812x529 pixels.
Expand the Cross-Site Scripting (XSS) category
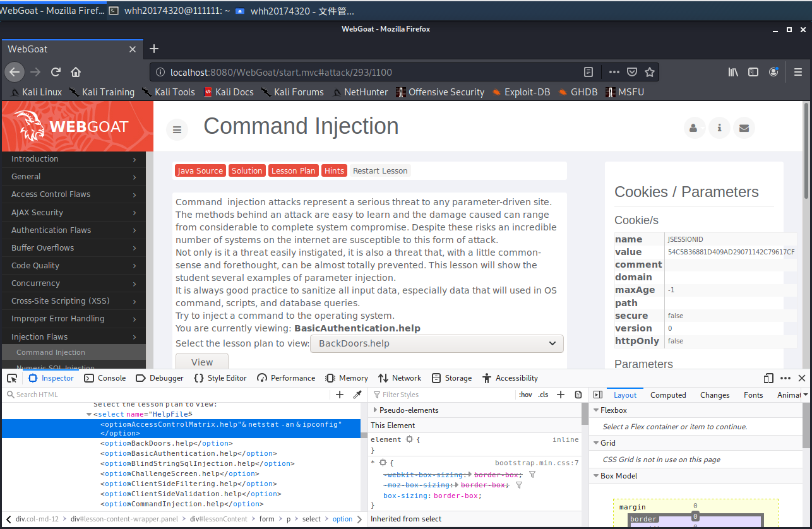point(73,301)
